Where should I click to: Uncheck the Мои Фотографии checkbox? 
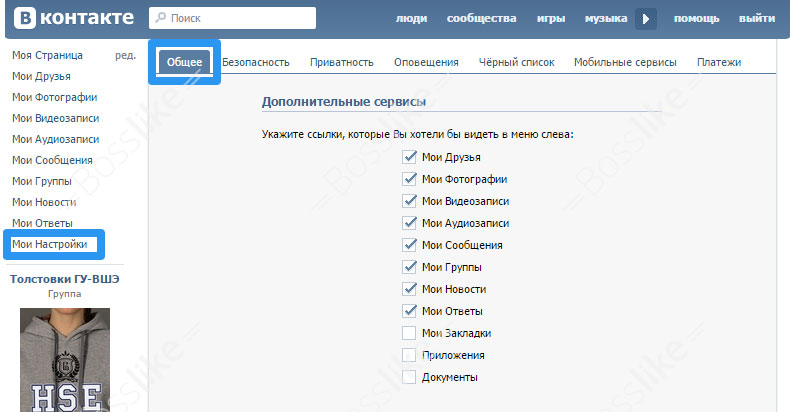[x=409, y=179]
